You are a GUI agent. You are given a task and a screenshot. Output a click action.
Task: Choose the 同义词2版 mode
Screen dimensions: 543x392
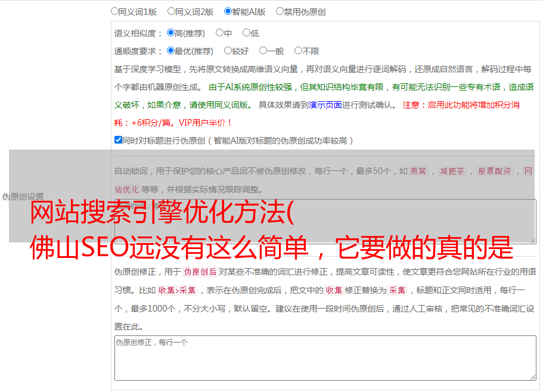point(171,11)
